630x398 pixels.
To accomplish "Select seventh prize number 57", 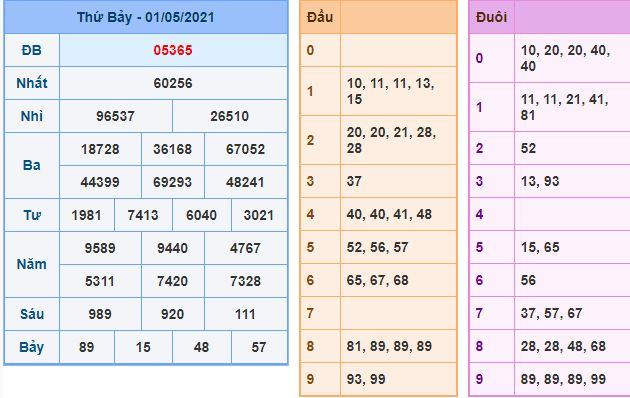I will (258, 347).
